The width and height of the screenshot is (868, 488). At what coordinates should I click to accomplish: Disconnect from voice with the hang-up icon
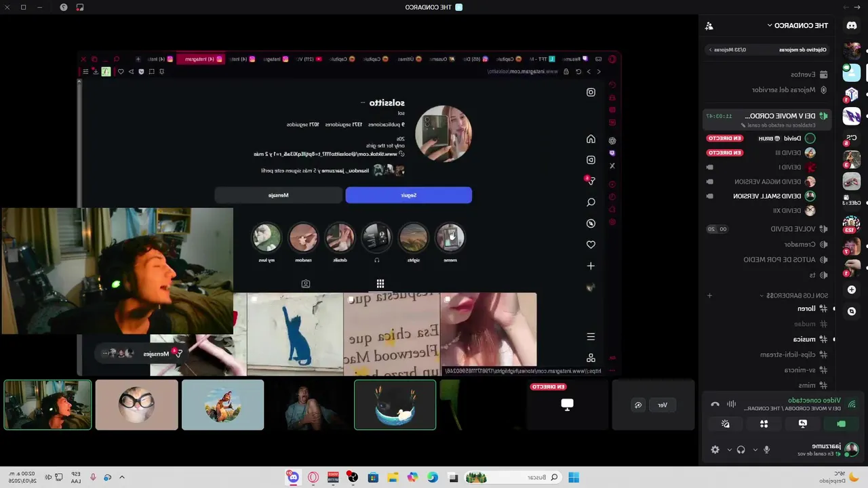[x=715, y=404]
